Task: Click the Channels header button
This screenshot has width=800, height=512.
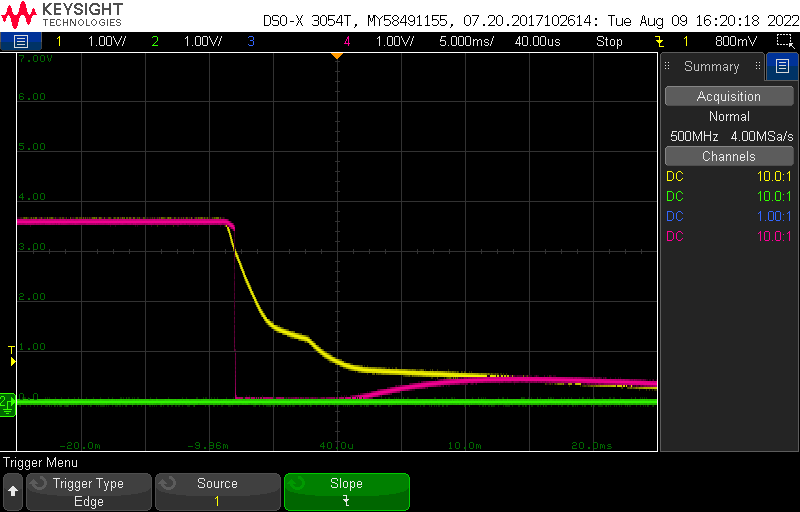Action: tap(729, 156)
